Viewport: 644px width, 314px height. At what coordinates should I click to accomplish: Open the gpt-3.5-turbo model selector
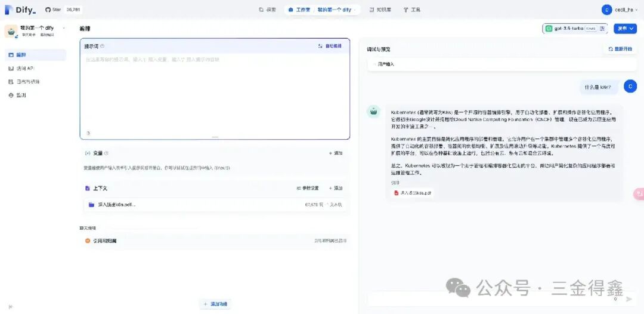pyautogui.click(x=575, y=29)
